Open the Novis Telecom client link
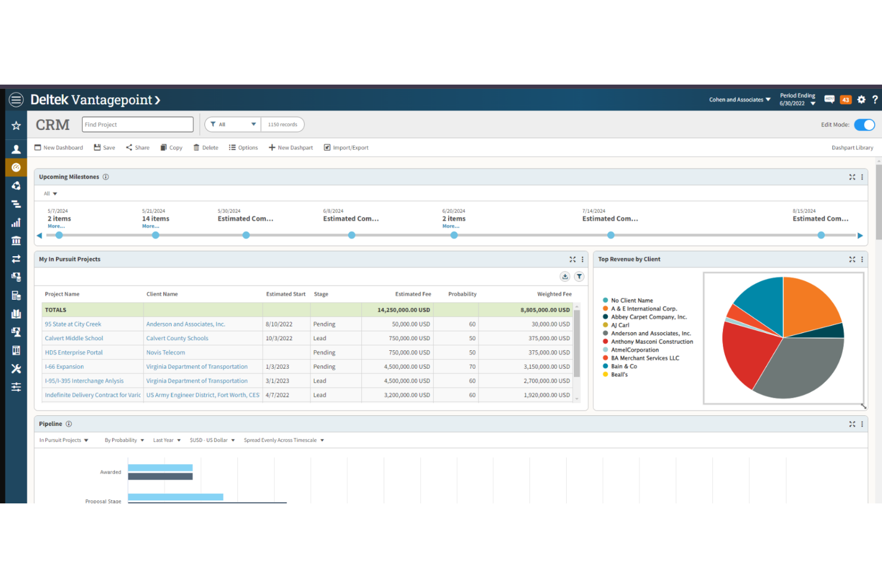This screenshot has height=588, width=882. point(166,353)
